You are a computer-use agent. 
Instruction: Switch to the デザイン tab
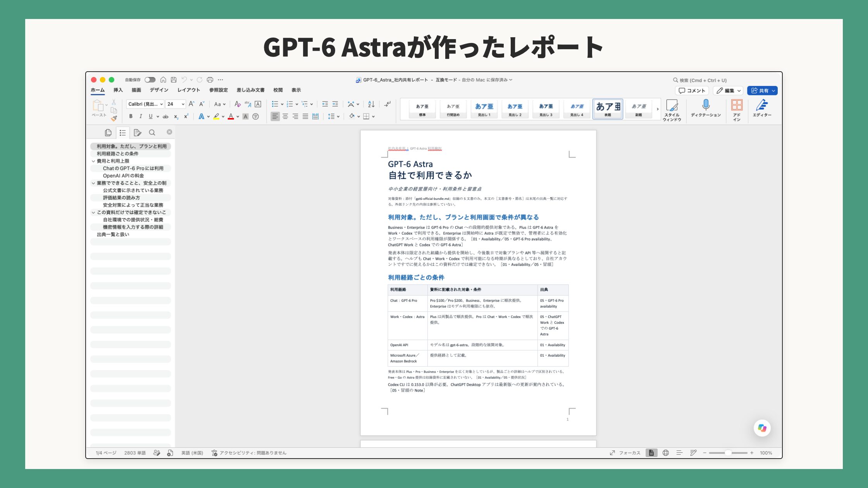pyautogui.click(x=159, y=90)
